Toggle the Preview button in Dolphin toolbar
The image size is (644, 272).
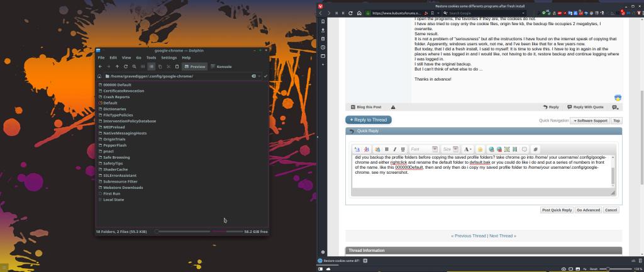[x=195, y=66]
